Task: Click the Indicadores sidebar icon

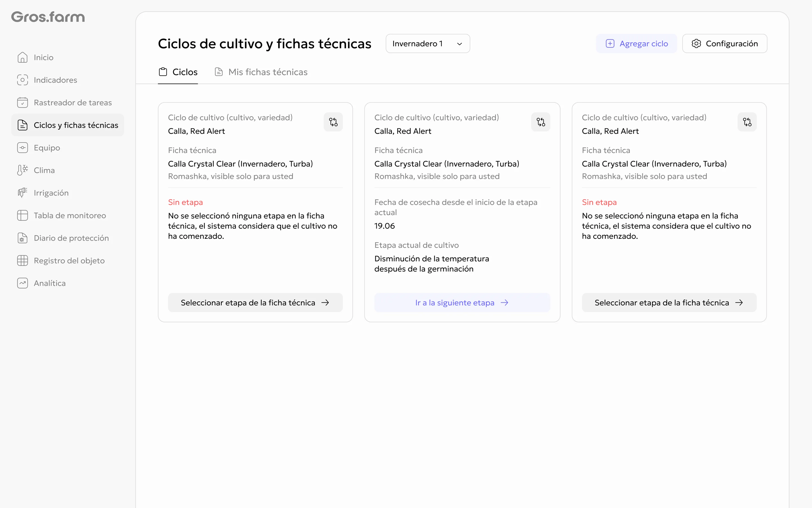Action: [x=23, y=80]
